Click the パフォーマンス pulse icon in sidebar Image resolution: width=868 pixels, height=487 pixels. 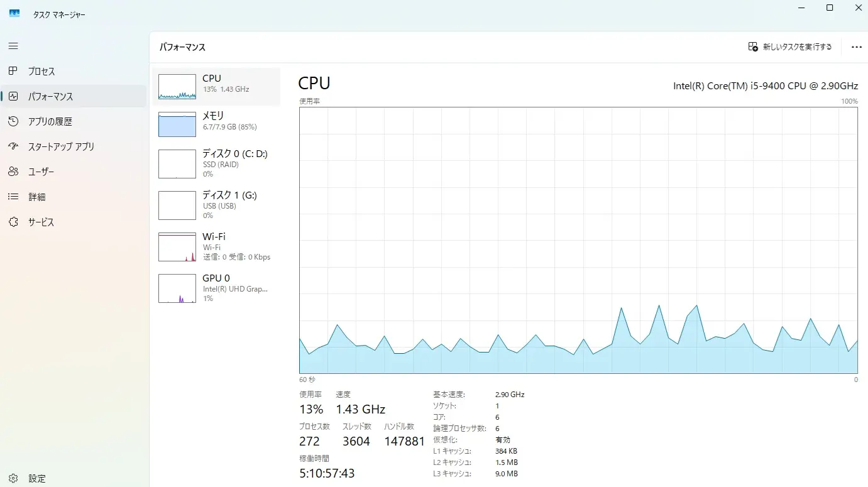point(13,96)
